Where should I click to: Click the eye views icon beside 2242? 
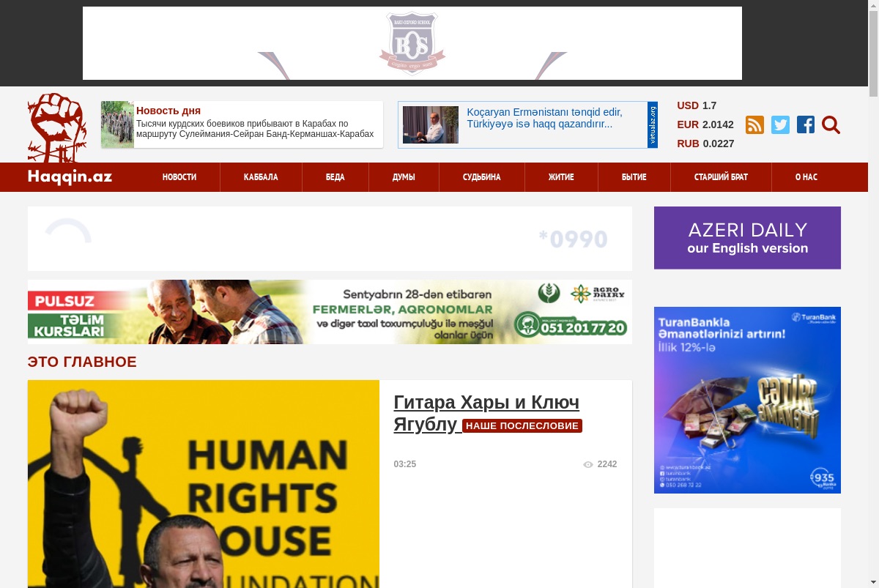coord(587,464)
